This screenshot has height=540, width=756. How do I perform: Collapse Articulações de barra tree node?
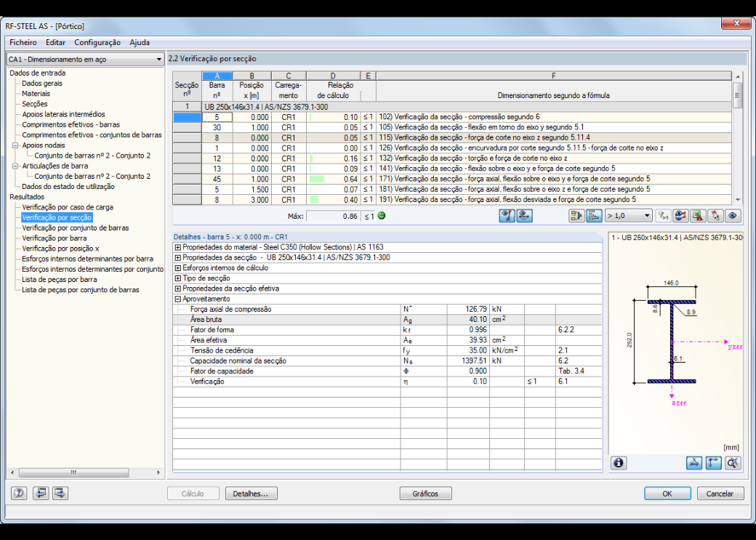(15, 166)
